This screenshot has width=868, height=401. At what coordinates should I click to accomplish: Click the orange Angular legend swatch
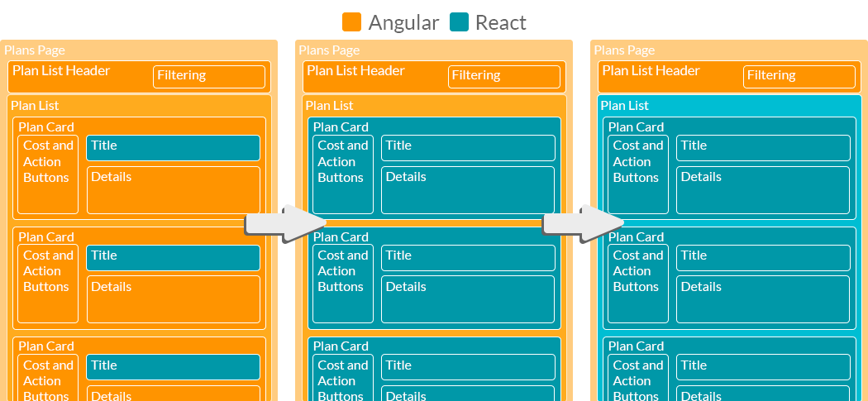click(351, 22)
